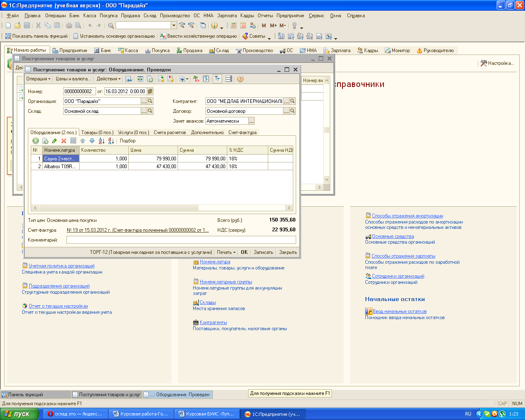Switch to the Счета расчетов tab

tap(170, 132)
